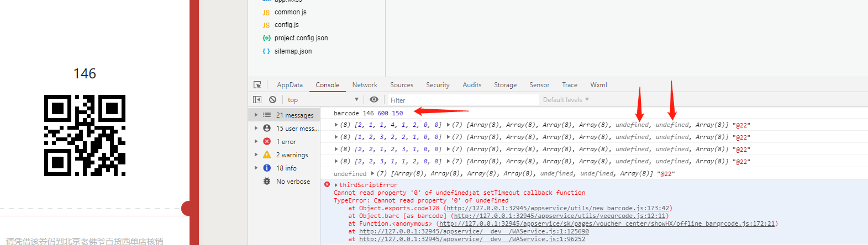Image resolution: width=868 pixels, height=245 pixels.
Task: Expand array [2, 1, 1, 4, 1, 2, 0, 0]
Action: coord(336,125)
